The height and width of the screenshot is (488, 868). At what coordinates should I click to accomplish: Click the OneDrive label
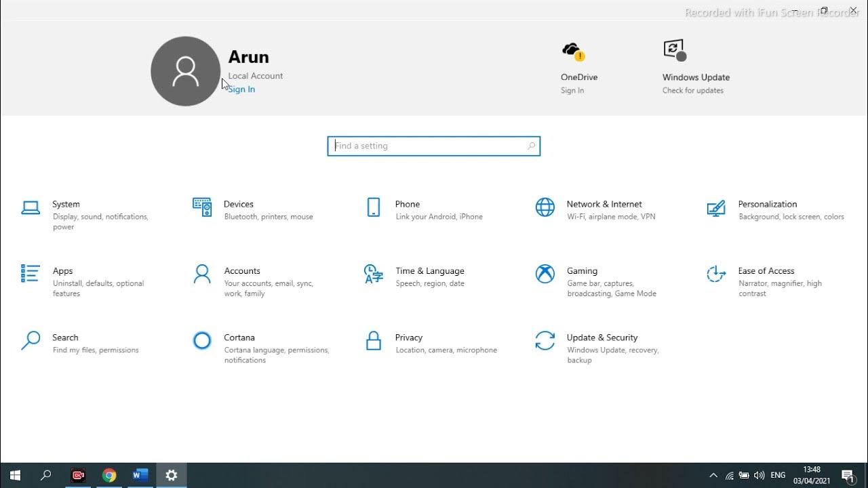tap(579, 77)
